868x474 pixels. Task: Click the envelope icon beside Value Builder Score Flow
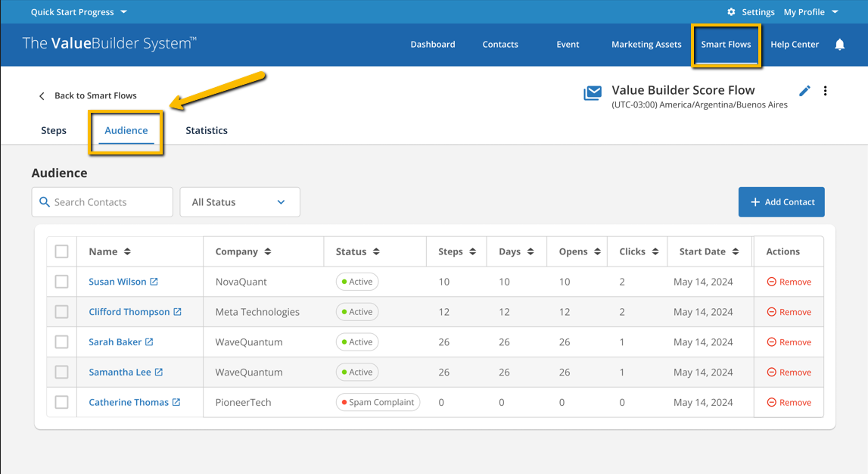click(593, 94)
